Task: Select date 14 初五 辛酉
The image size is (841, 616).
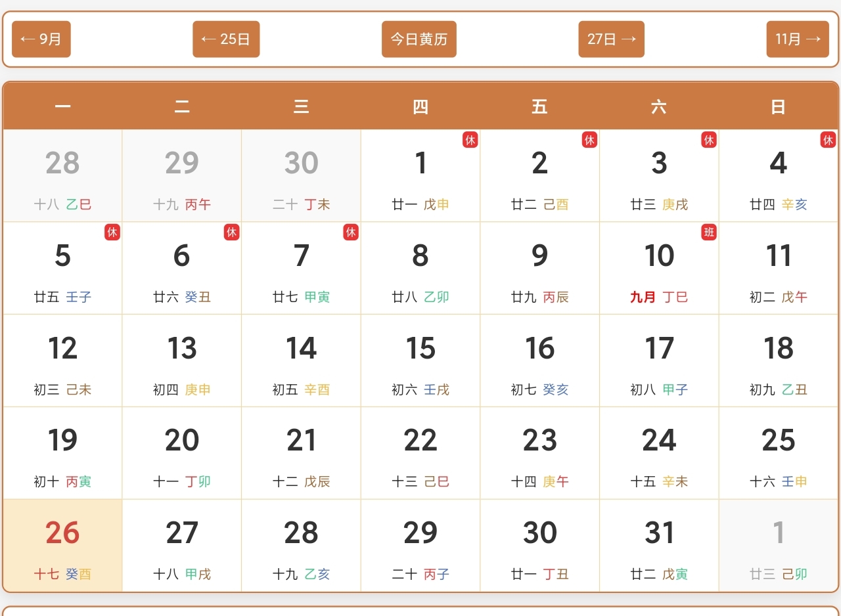Action: [301, 361]
